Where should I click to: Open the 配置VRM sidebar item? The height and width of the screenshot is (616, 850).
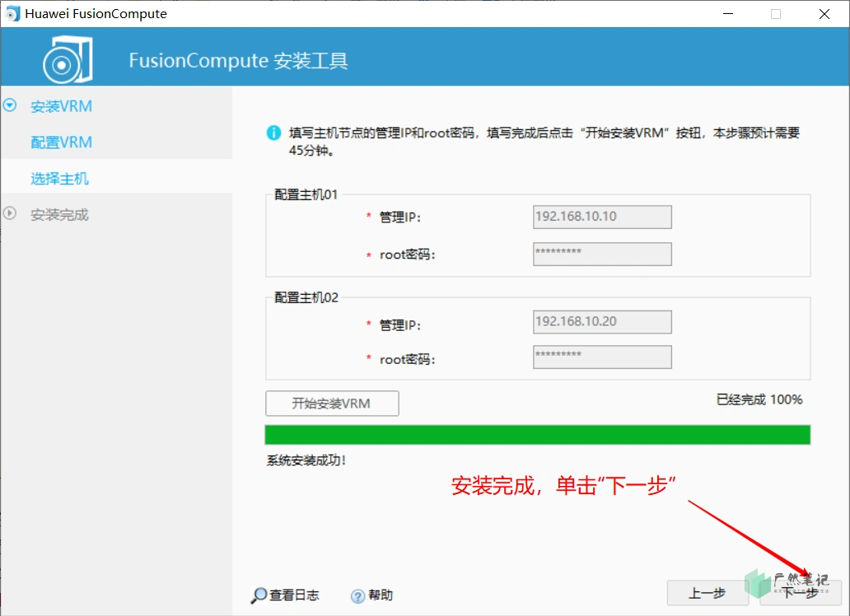pos(61,142)
